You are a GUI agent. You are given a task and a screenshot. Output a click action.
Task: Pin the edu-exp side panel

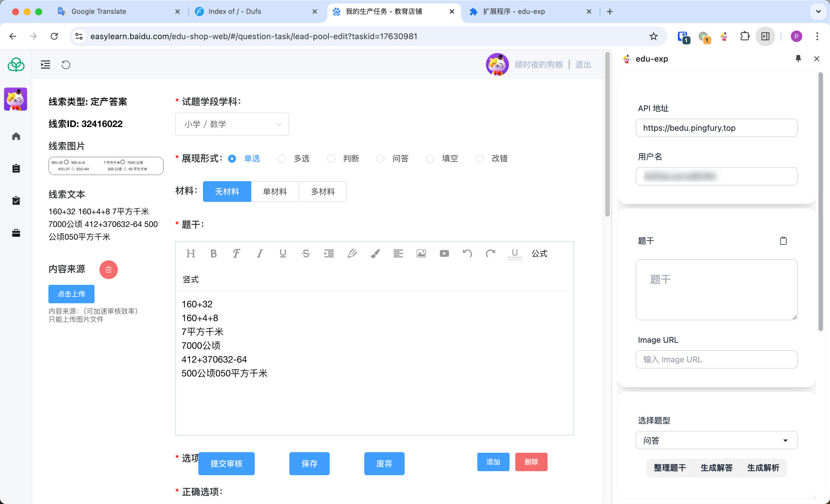pos(798,59)
